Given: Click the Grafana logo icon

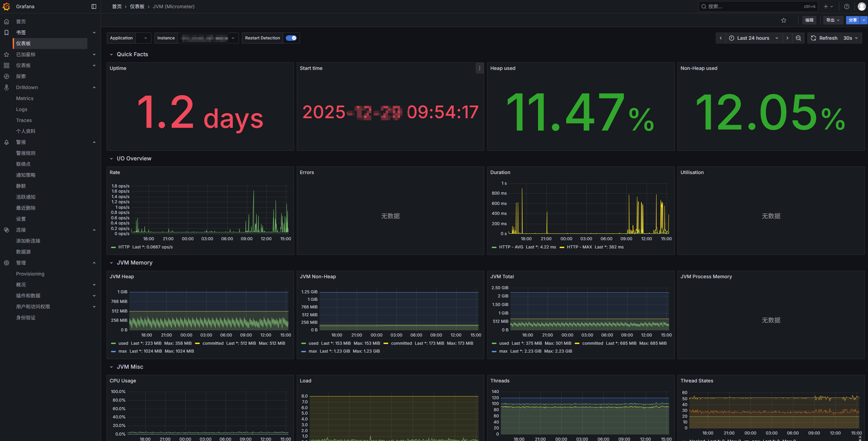Looking at the screenshot, I should [7, 7].
